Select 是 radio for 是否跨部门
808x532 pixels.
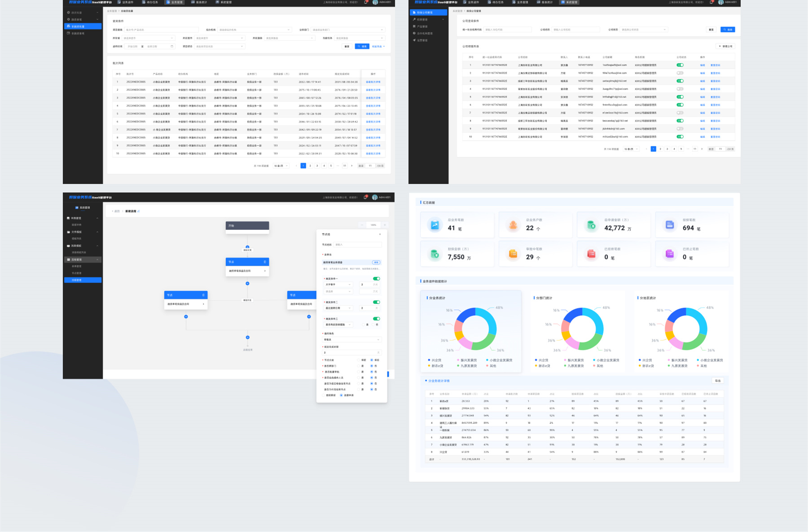(360, 366)
